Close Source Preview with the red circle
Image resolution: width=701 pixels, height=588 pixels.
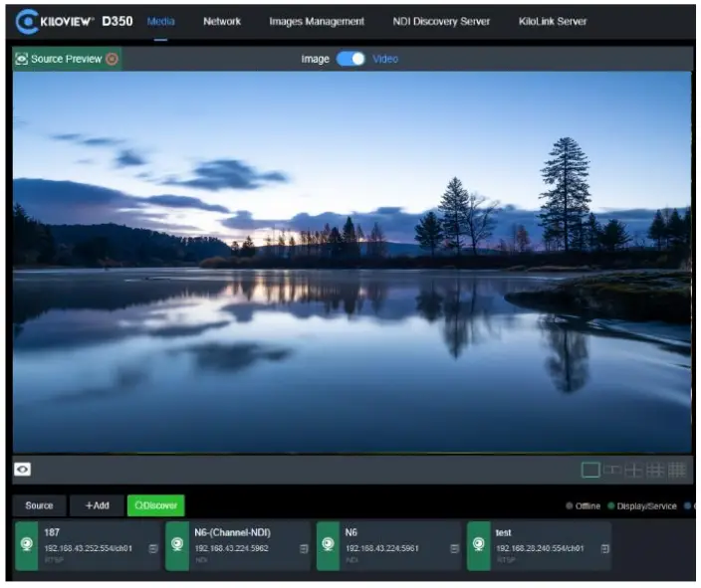(x=112, y=59)
